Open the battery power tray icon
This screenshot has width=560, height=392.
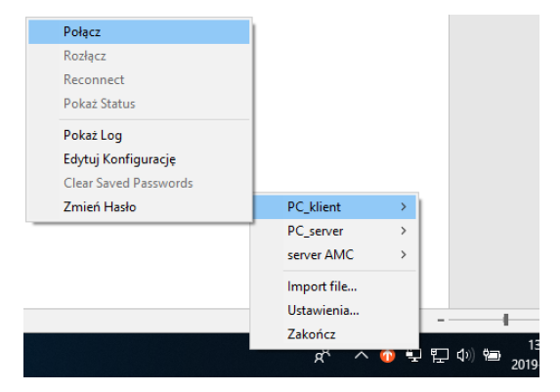492,355
